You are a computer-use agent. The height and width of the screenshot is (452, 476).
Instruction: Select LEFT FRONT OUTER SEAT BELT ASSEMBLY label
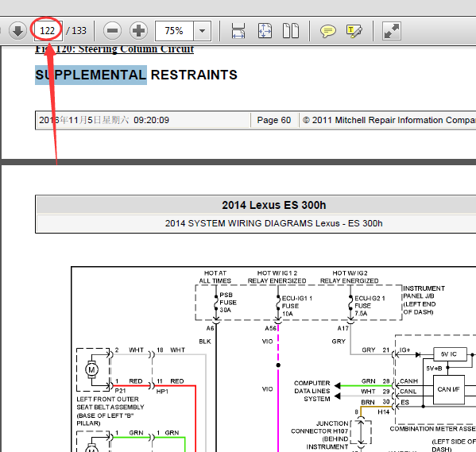pos(110,411)
